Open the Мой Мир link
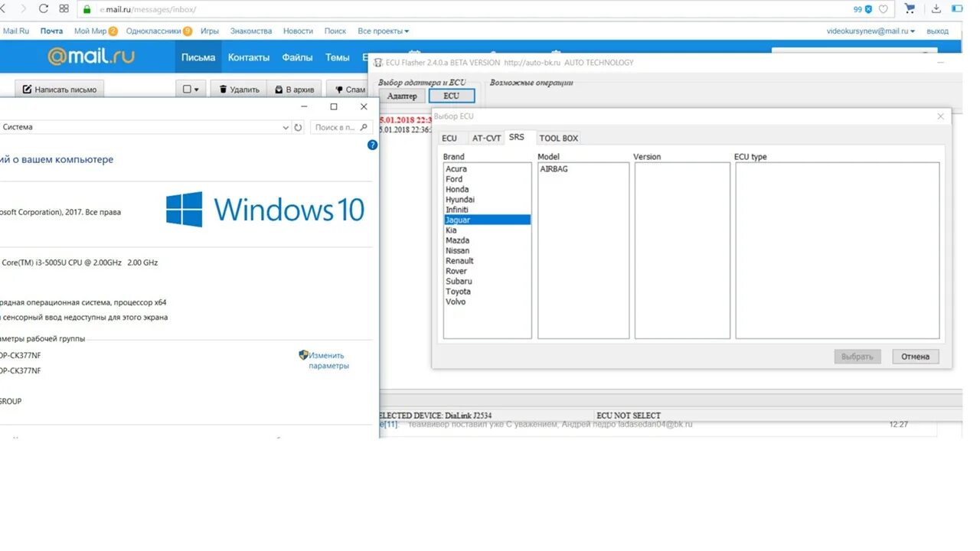980x551 pixels. tap(90, 31)
